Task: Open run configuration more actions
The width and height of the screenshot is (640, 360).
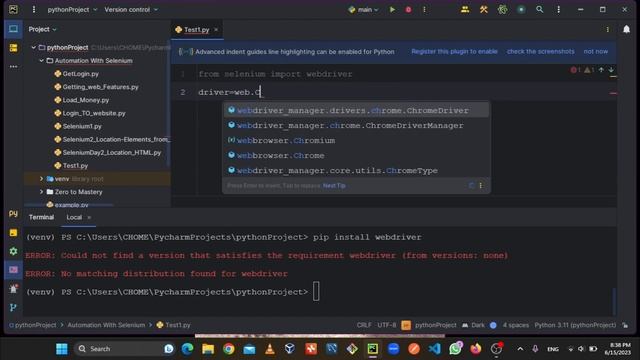Action: point(424,9)
